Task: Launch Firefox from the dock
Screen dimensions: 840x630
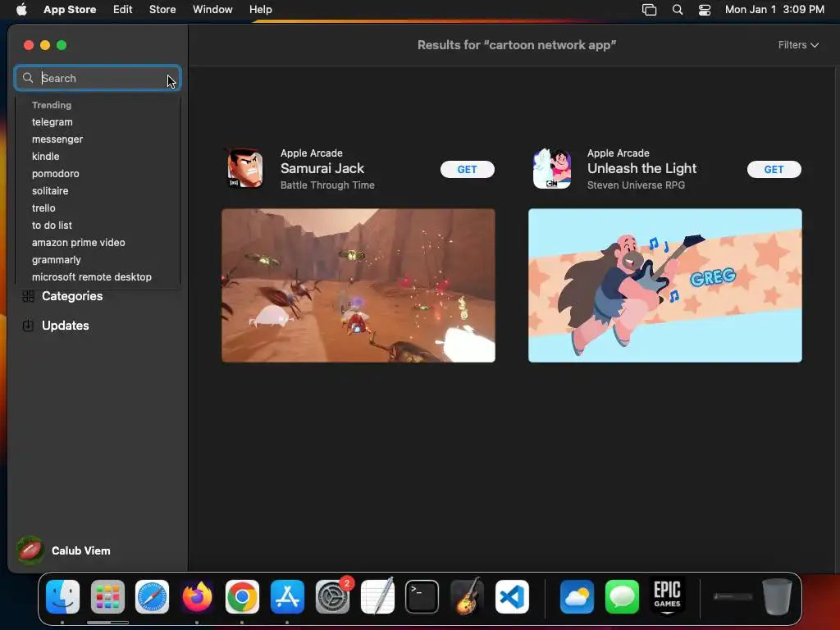Action: [x=197, y=597]
